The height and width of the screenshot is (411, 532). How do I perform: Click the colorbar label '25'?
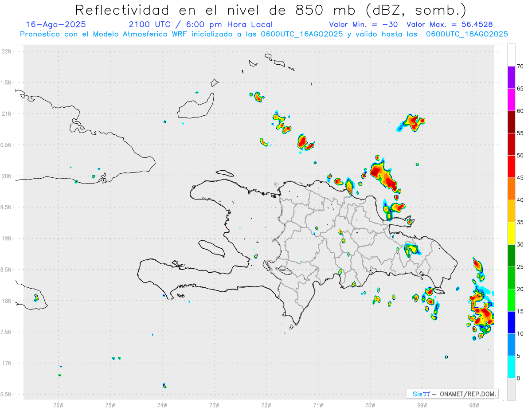520,267
